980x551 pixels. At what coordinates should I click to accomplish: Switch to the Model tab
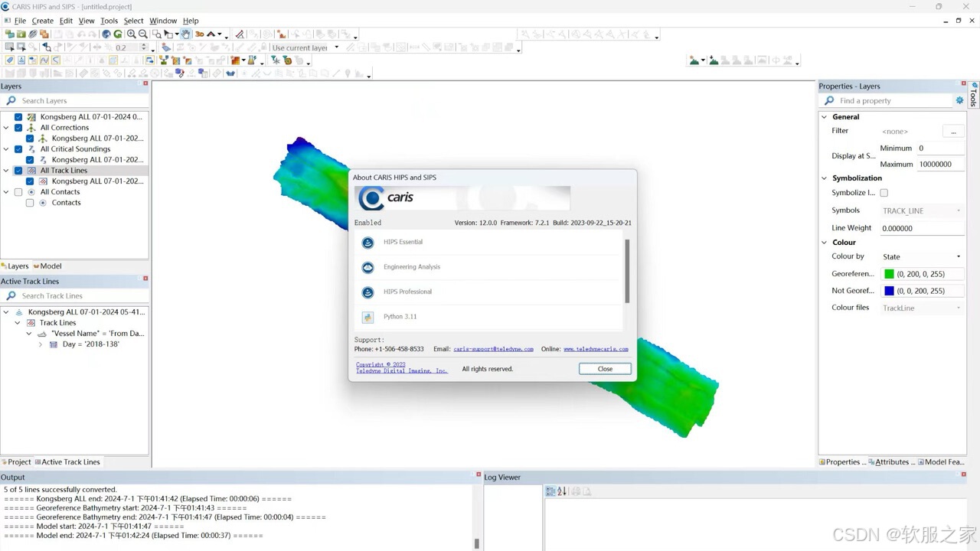[47, 266]
